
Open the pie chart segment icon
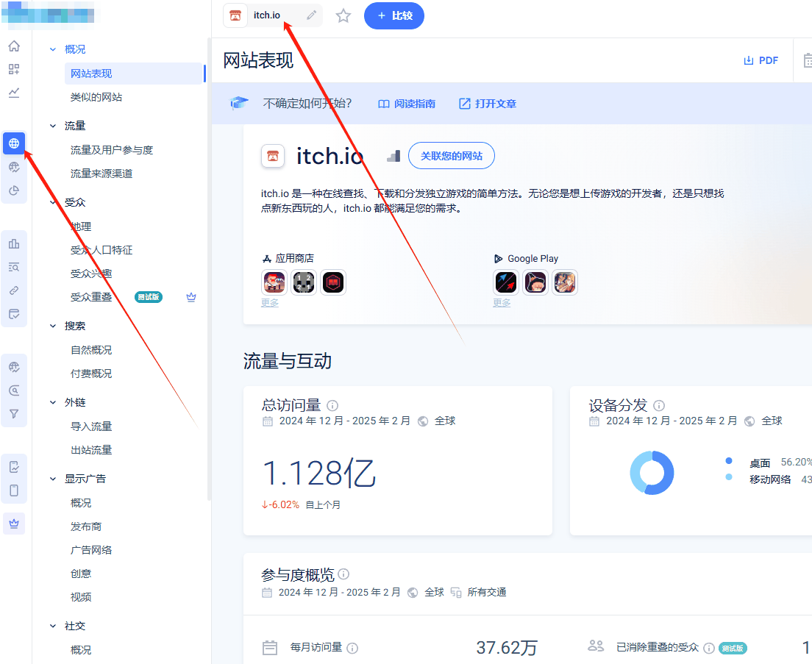pos(14,190)
